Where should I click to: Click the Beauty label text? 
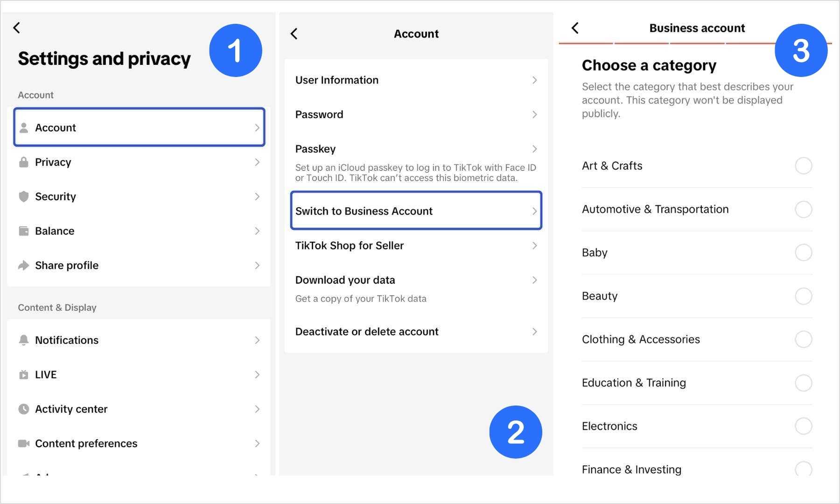tap(600, 296)
